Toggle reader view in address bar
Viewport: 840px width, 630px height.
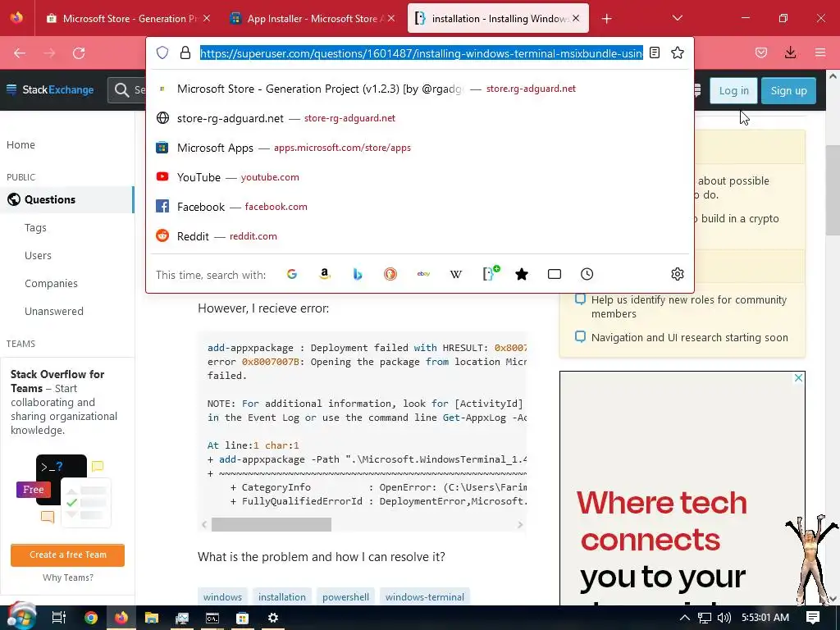[654, 52]
